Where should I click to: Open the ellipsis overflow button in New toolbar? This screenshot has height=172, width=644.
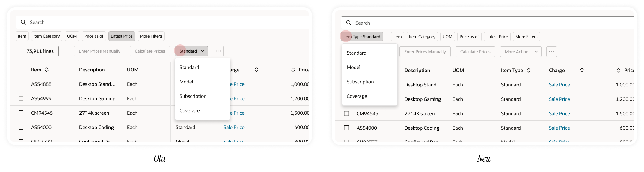pyautogui.click(x=552, y=52)
